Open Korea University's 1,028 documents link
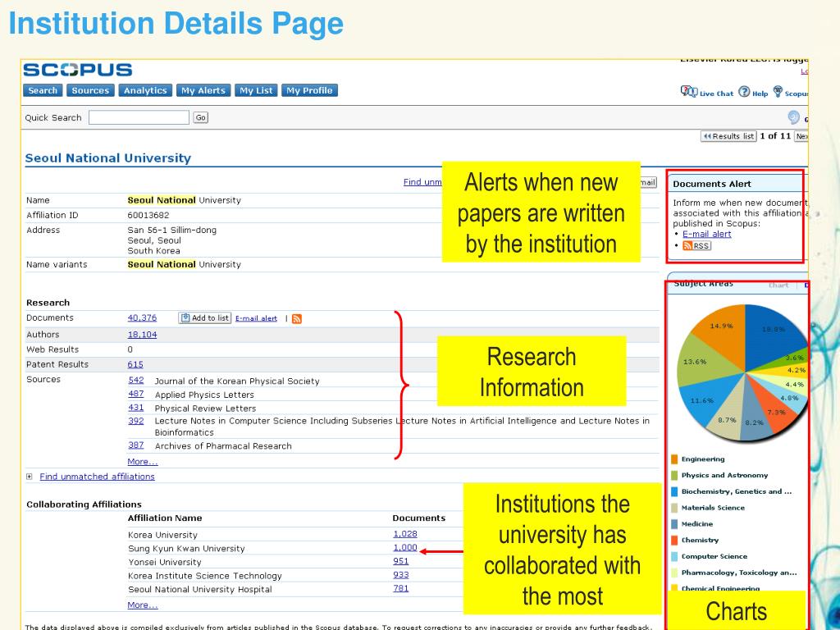This screenshot has height=630, width=840. [x=405, y=534]
